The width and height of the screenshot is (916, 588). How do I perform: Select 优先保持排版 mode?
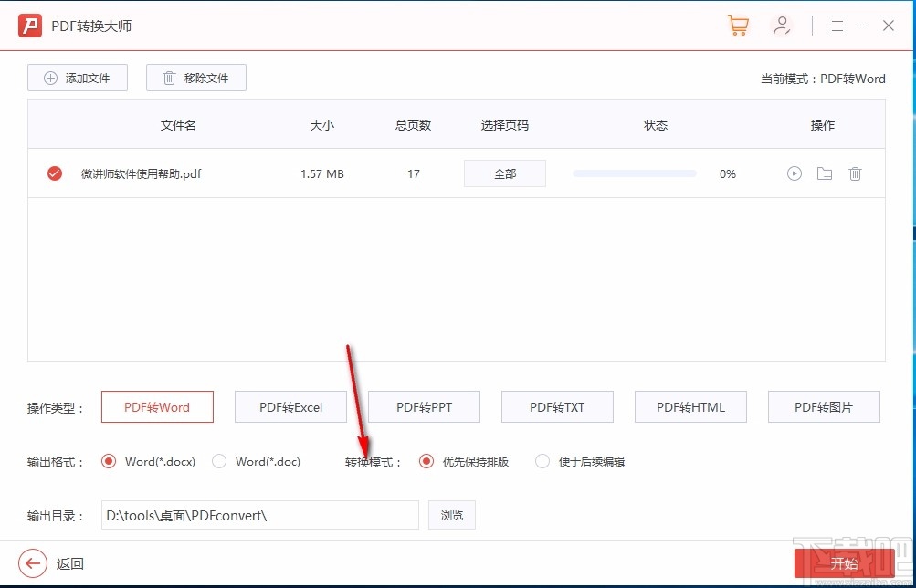pyautogui.click(x=426, y=462)
